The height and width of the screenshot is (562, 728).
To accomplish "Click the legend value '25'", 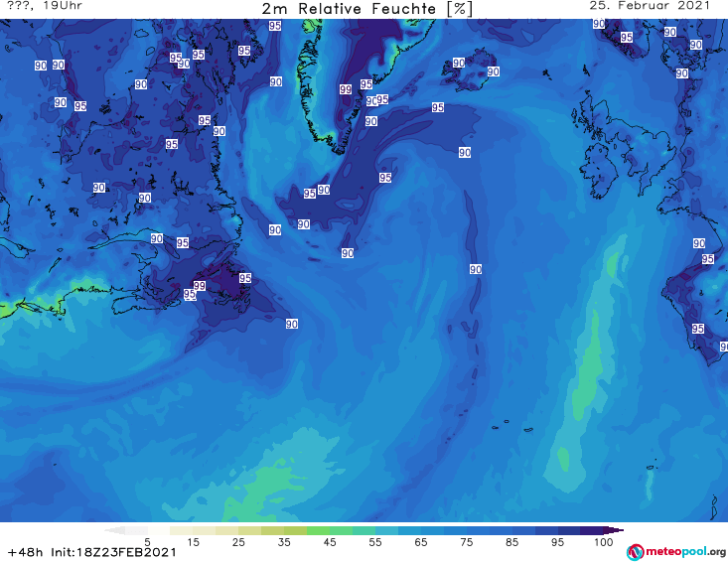I will 238,542.
